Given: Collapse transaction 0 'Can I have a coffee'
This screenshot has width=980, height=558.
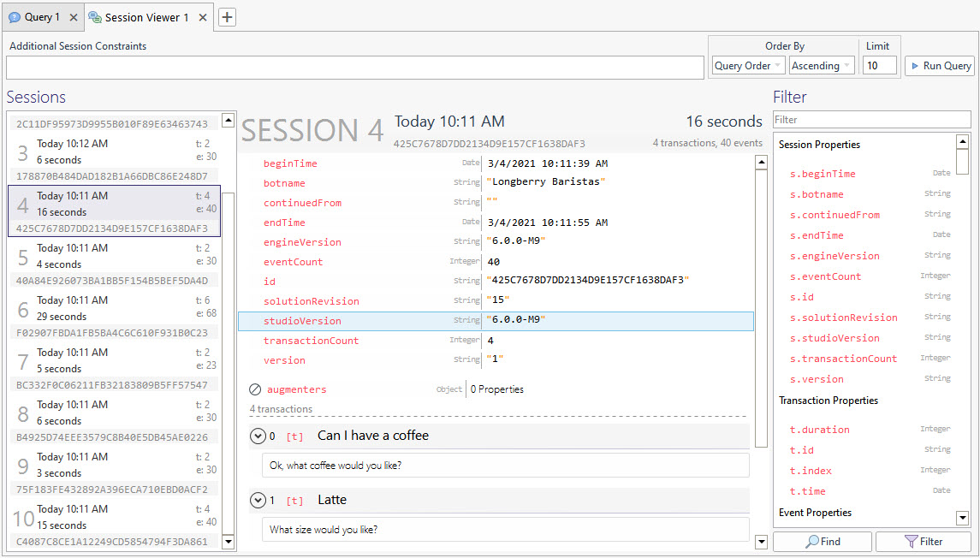Looking at the screenshot, I should 257,436.
